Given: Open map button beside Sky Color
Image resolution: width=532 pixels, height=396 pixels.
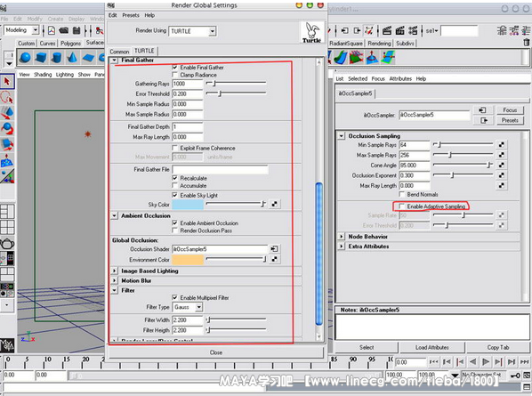Looking at the screenshot, I should pyautogui.click(x=275, y=204).
